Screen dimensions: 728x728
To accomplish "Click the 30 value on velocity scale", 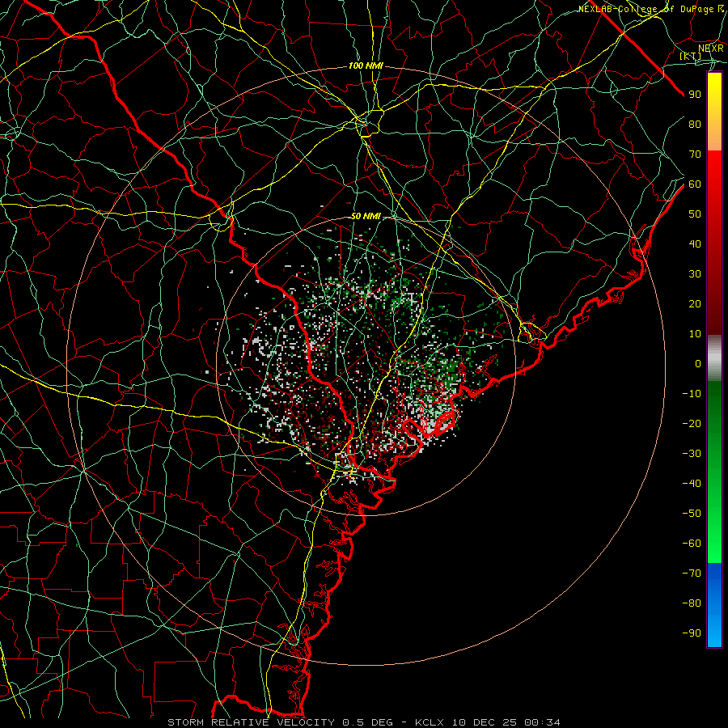I will pyautogui.click(x=695, y=274).
